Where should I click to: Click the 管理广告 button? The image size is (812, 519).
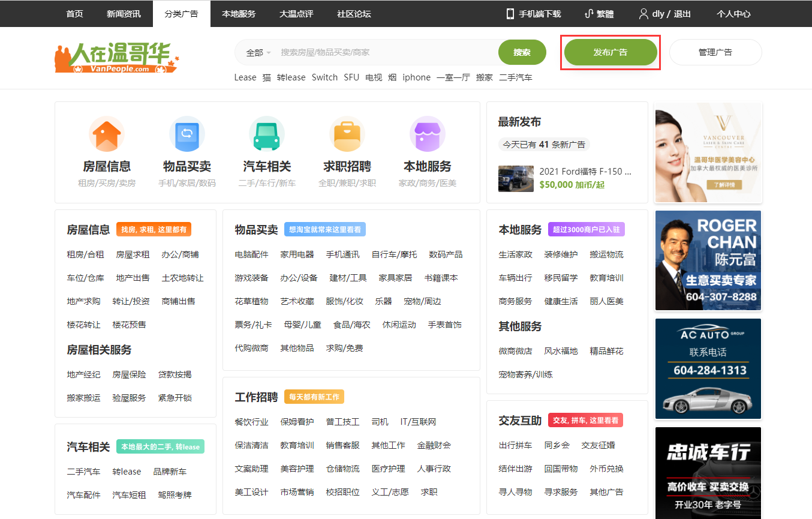[715, 52]
